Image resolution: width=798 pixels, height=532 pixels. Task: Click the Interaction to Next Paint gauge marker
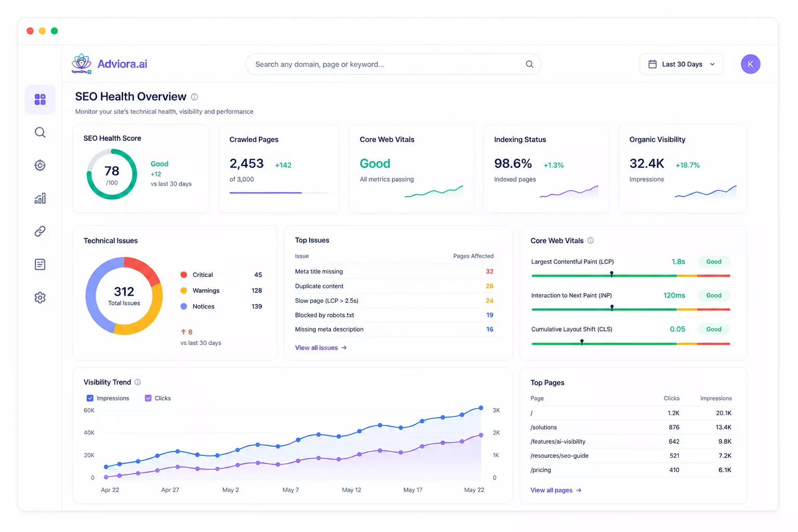click(x=612, y=308)
